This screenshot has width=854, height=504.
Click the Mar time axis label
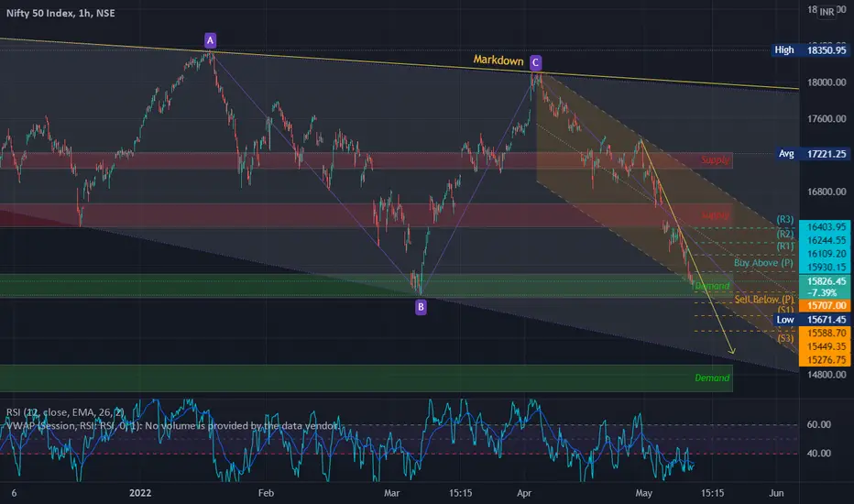pos(391,493)
